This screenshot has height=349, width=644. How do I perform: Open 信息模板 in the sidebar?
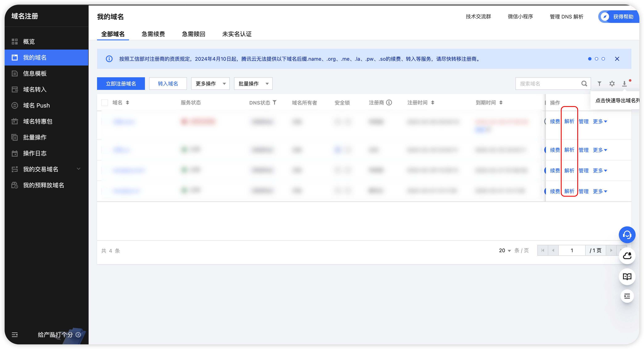coord(35,73)
